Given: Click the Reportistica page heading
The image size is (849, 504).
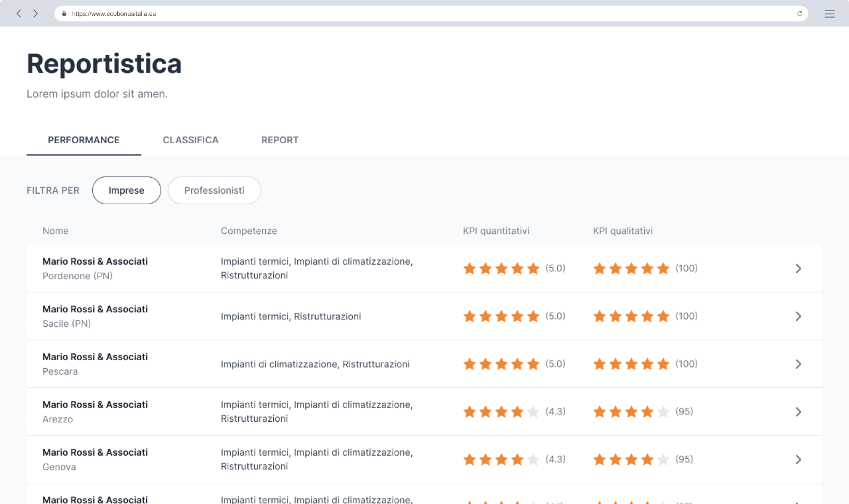Looking at the screenshot, I should coord(104,64).
